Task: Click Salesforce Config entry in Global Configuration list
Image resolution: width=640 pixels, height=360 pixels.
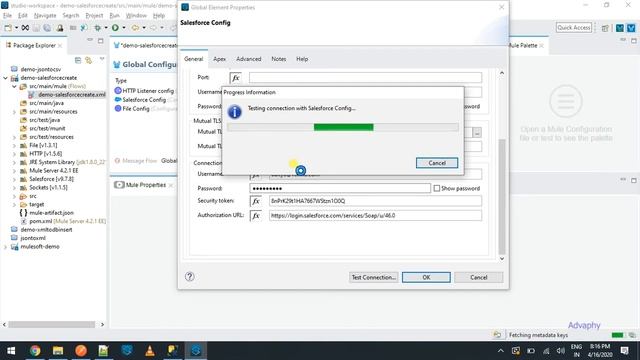Action: coord(144,100)
